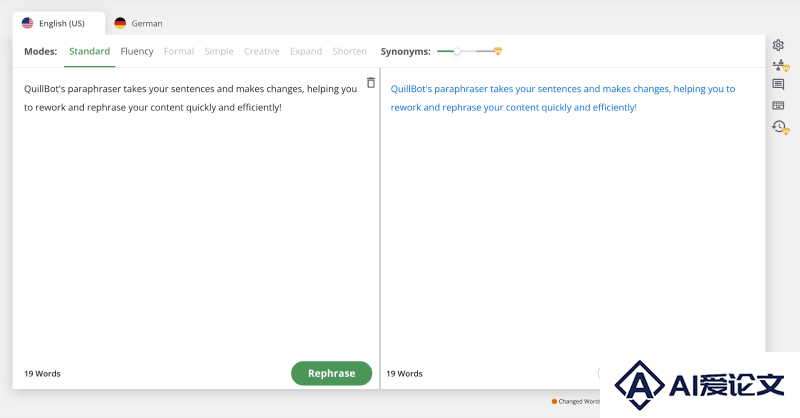Viewport: 800px width, 418px height.
Task: Open the compare modes icon
Action: 781,65
